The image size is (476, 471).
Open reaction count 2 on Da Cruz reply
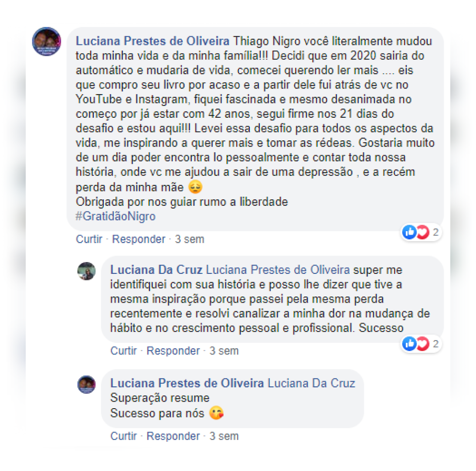point(435,344)
